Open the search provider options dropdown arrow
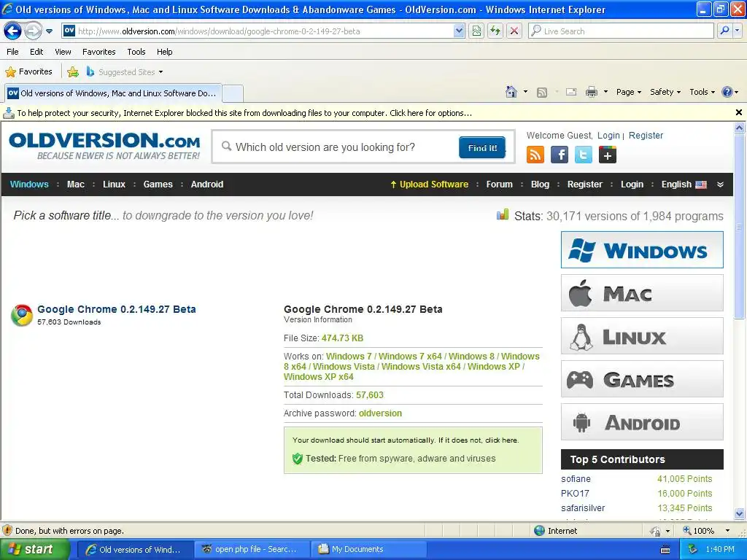The height and width of the screenshot is (560, 747). pos(738,31)
